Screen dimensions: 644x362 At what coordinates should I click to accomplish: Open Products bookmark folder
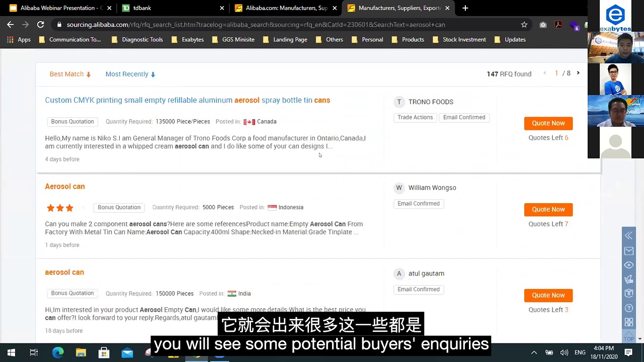408,39
